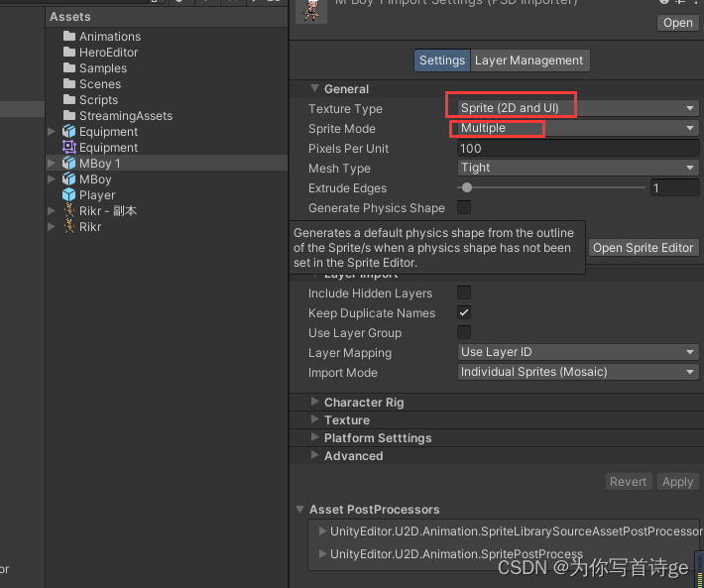Uncheck Keep Duplicate Names checkbox
The width and height of the screenshot is (704, 588).
(x=464, y=312)
